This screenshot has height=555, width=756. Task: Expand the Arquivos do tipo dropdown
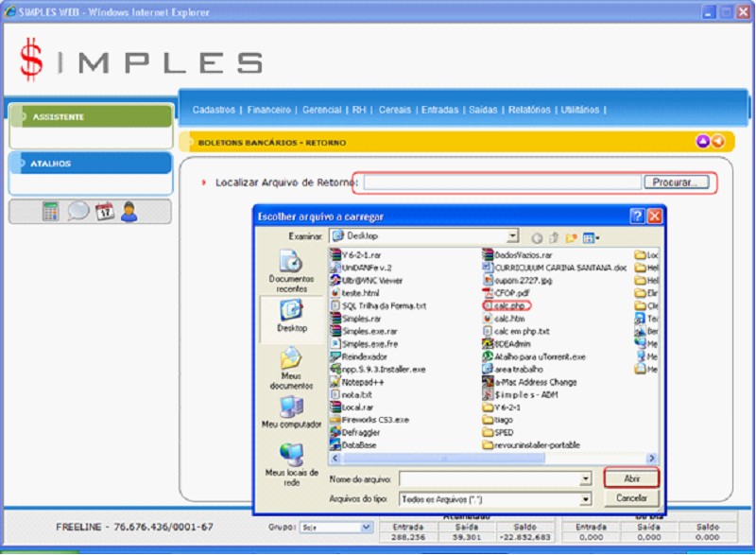[585, 499]
